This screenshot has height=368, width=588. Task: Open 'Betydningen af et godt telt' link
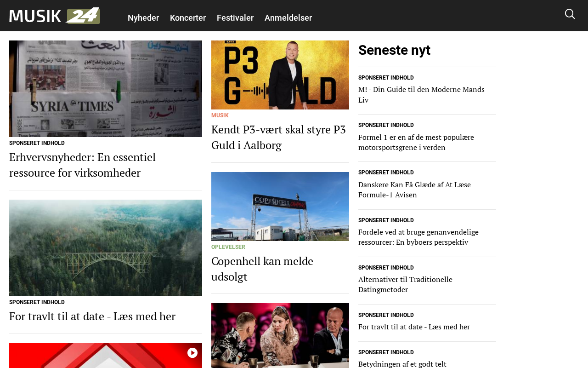(x=402, y=364)
